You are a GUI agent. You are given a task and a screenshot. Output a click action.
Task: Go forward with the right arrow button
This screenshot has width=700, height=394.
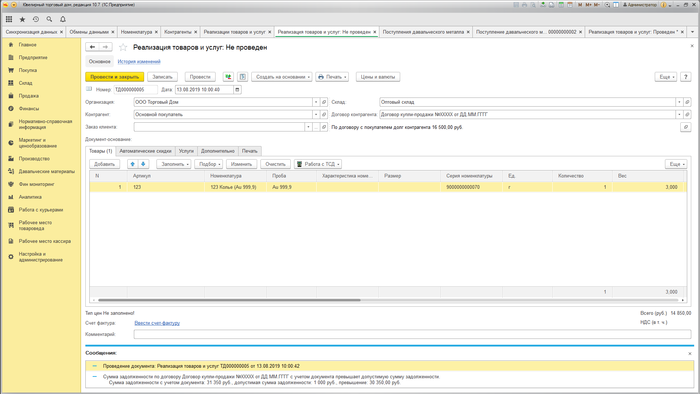coord(105,47)
